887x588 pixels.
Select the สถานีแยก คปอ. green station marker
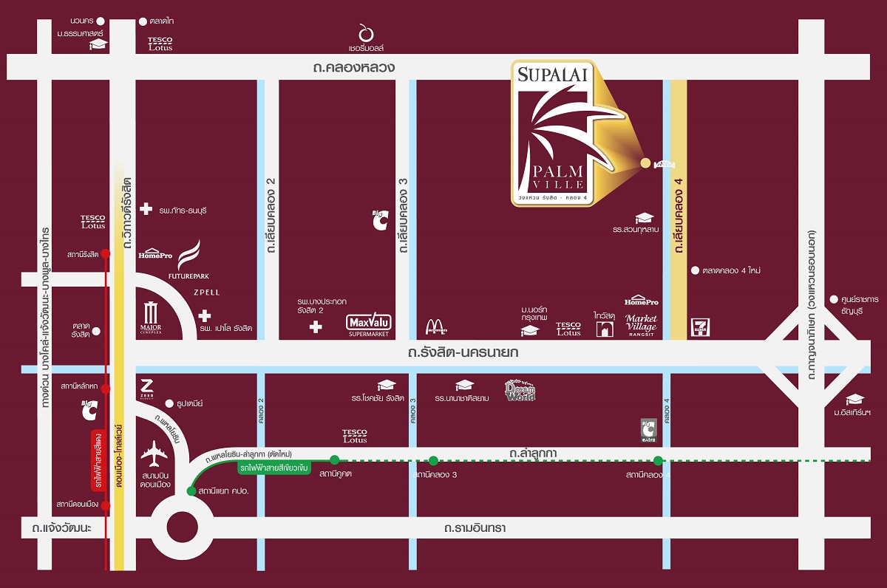pos(191,491)
